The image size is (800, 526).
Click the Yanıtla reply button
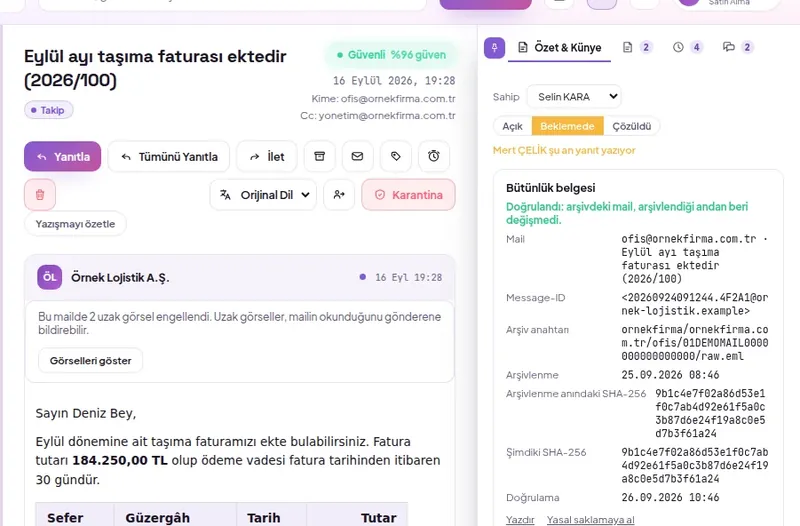click(62, 156)
